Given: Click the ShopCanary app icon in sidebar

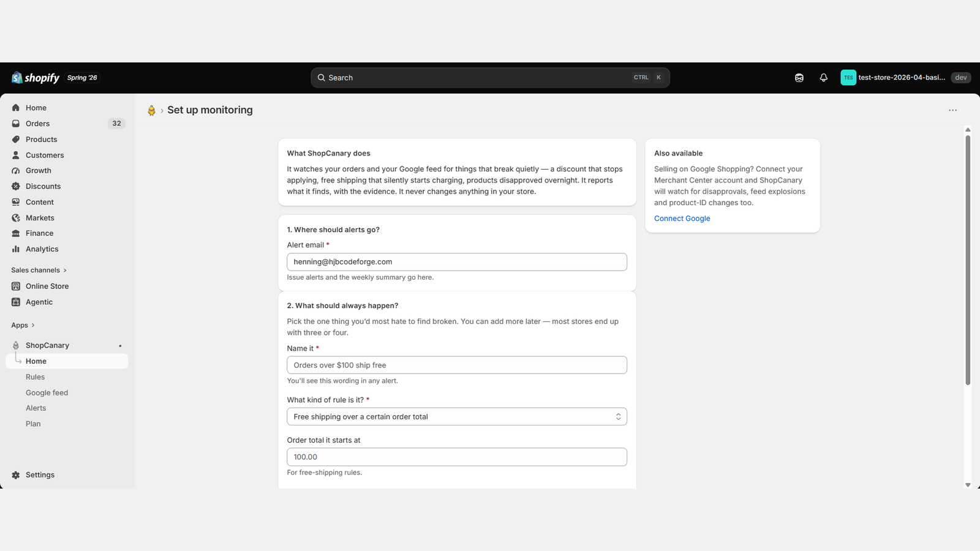Looking at the screenshot, I should click(x=16, y=345).
